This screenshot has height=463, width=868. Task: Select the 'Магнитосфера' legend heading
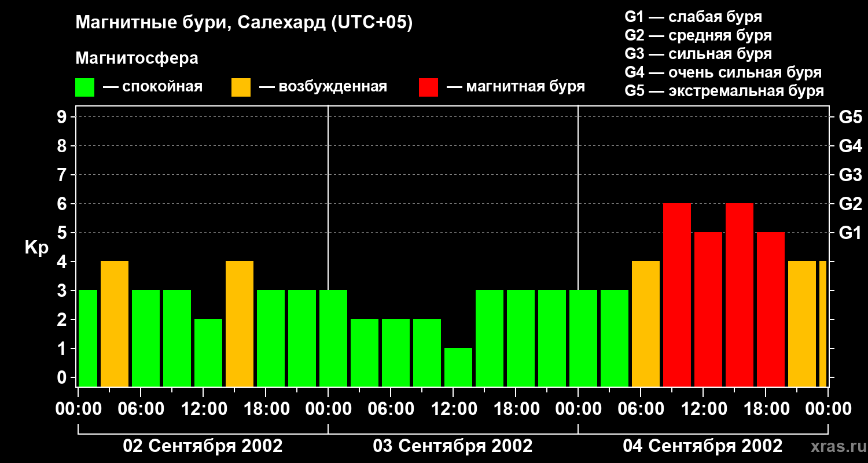point(137,58)
